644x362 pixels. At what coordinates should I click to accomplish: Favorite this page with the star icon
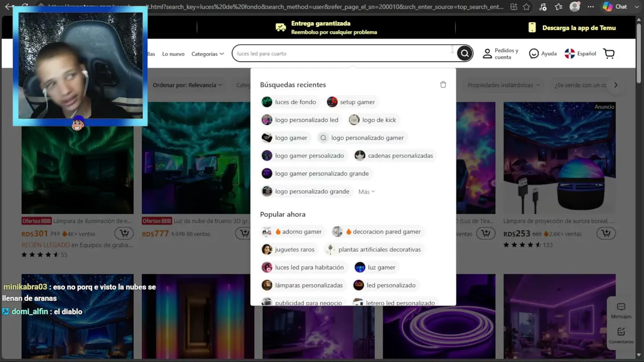[x=526, y=7]
